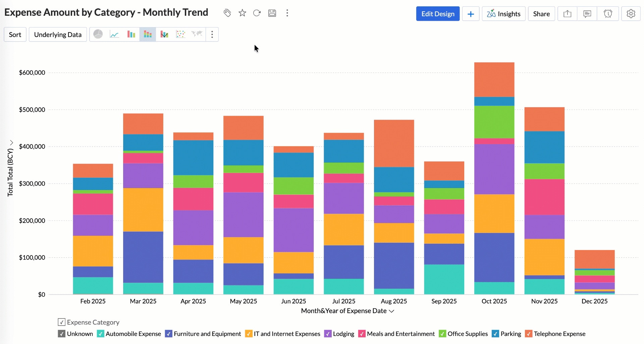
Task: Select the line chart type icon
Action: pos(114,34)
